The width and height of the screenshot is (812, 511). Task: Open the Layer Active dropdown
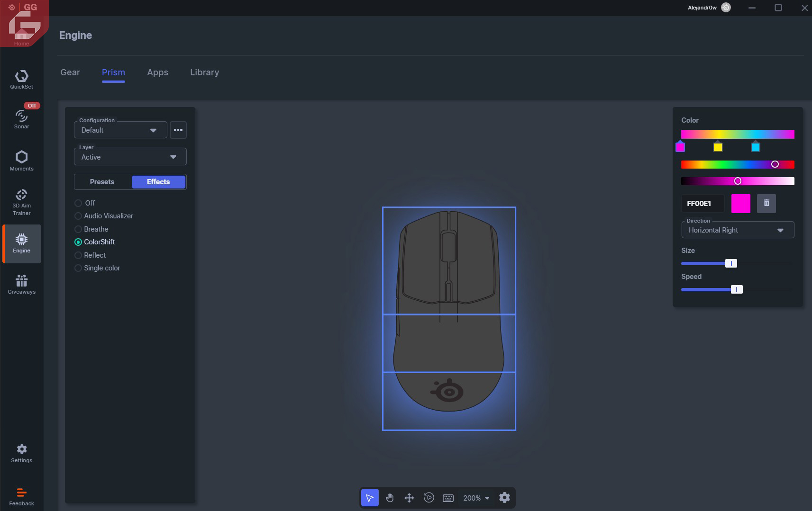(130, 157)
